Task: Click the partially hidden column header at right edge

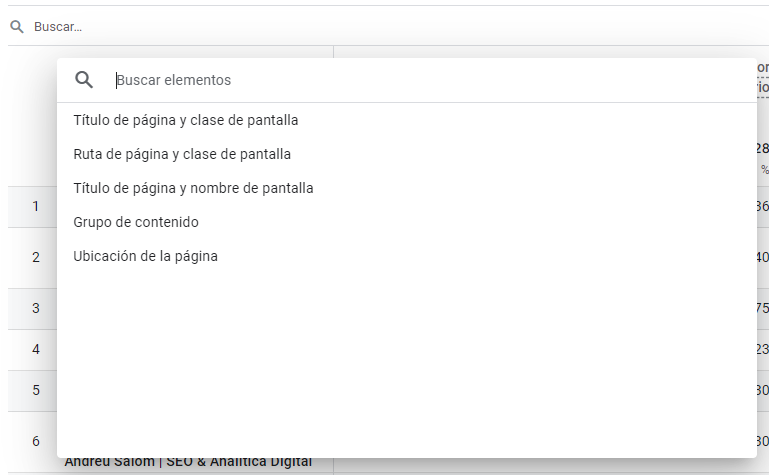Action: point(763,77)
